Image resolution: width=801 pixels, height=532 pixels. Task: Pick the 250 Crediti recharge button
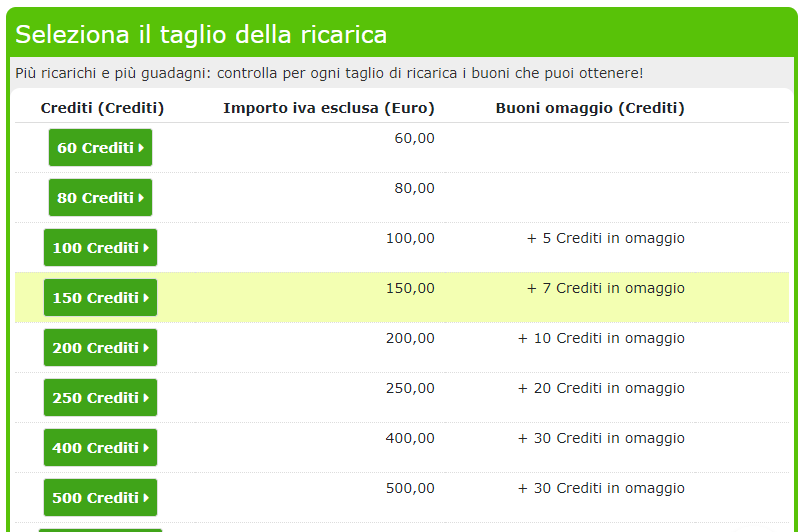tap(100, 398)
